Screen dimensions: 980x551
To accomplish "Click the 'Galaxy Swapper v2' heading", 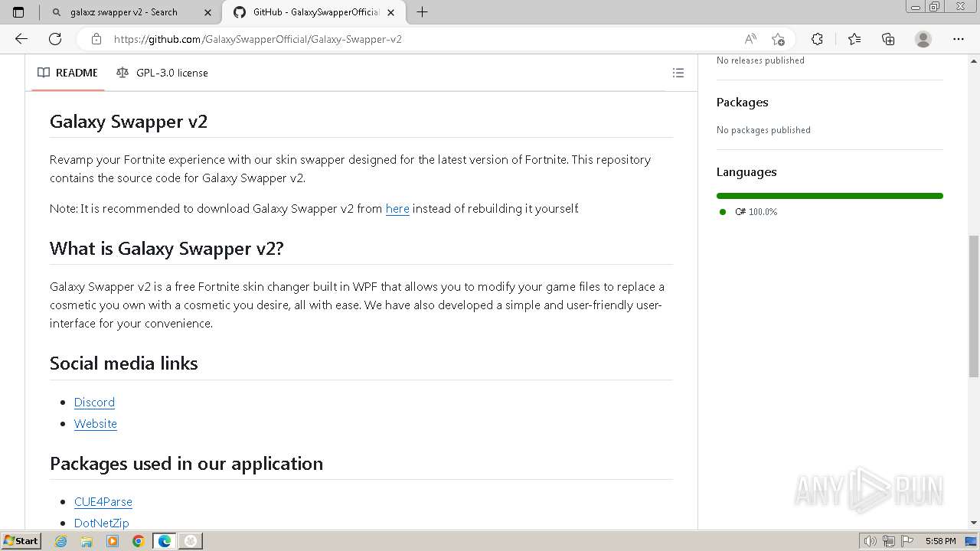I will click(x=129, y=122).
